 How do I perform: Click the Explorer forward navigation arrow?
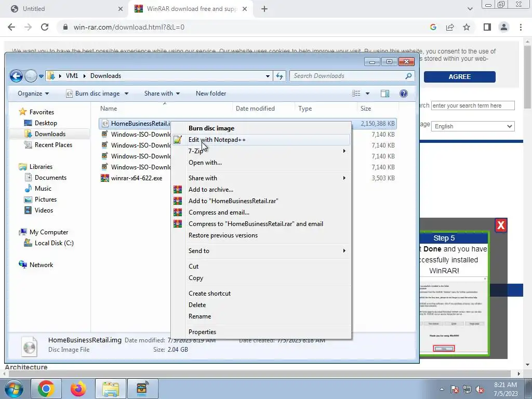(x=31, y=76)
